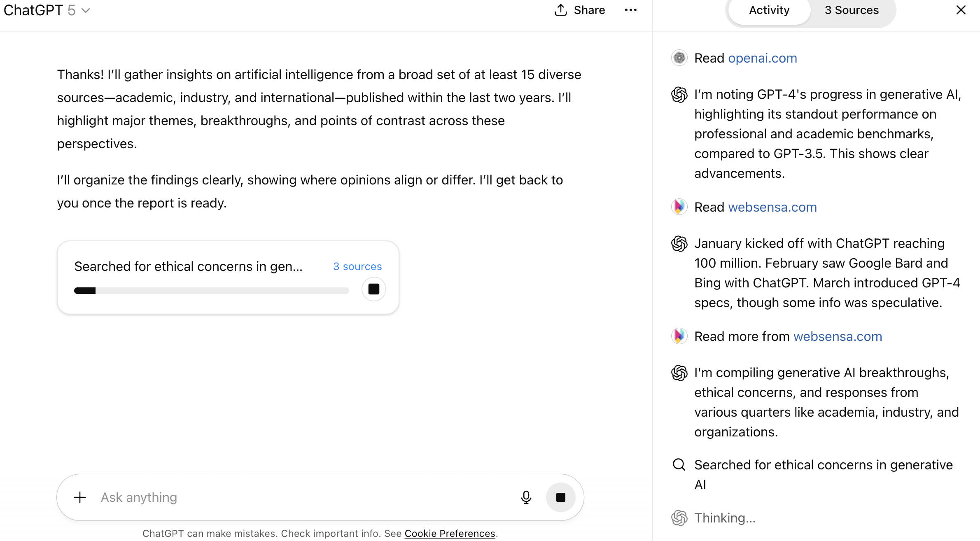
Task: Click the research progress bar
Action: coord(211,291)
